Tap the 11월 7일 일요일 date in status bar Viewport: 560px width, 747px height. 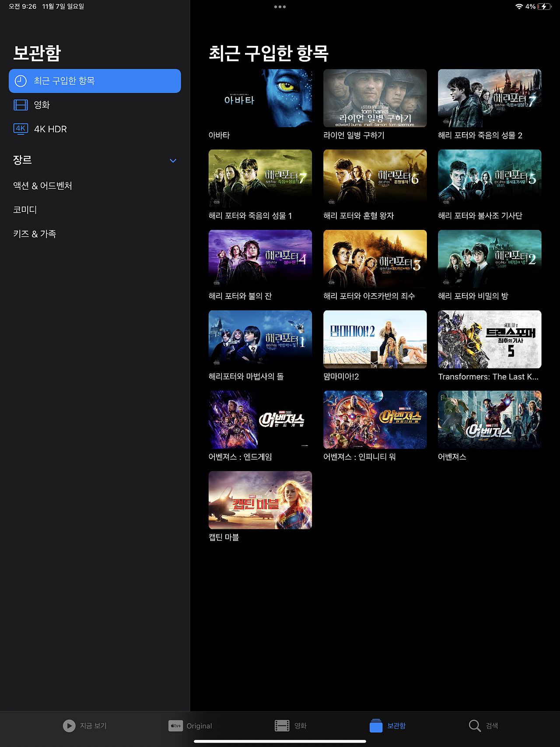click(x=63, y=7)
